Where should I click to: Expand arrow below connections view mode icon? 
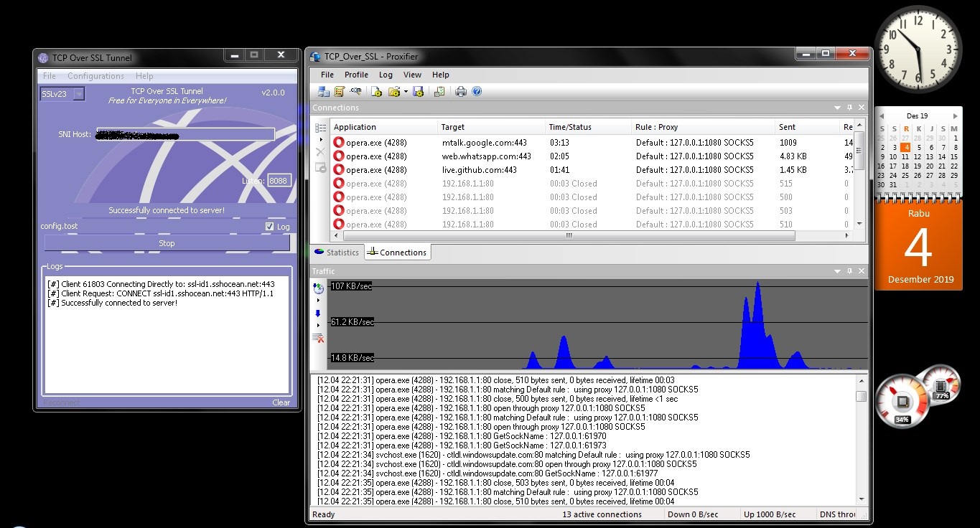pos(319,139)
